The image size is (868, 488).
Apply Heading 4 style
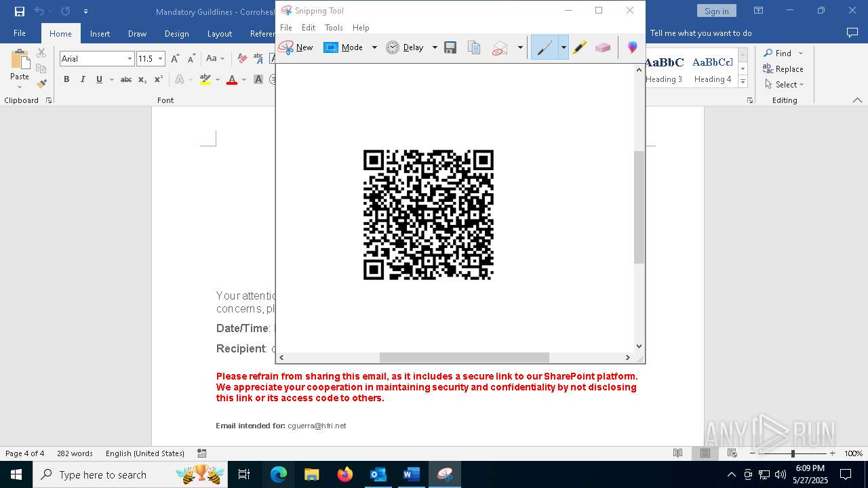point(713,69)
